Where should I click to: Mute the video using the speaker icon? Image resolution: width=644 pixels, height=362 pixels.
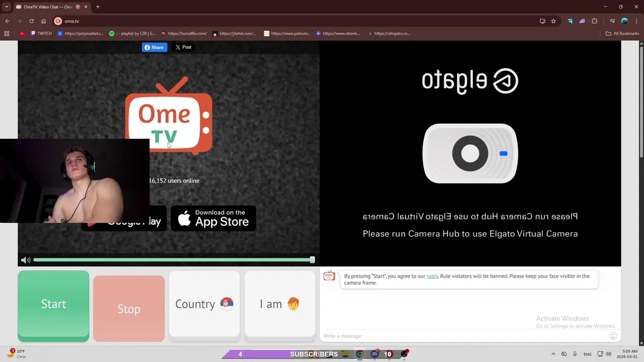(x=26, y=260)
